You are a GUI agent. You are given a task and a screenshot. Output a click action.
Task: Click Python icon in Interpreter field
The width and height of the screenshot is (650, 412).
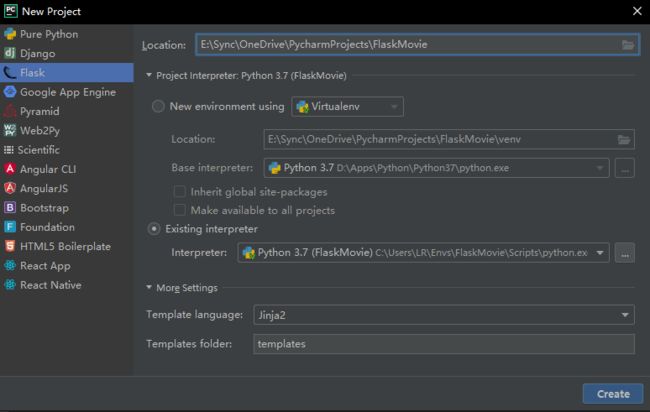[x=249, y=253]
